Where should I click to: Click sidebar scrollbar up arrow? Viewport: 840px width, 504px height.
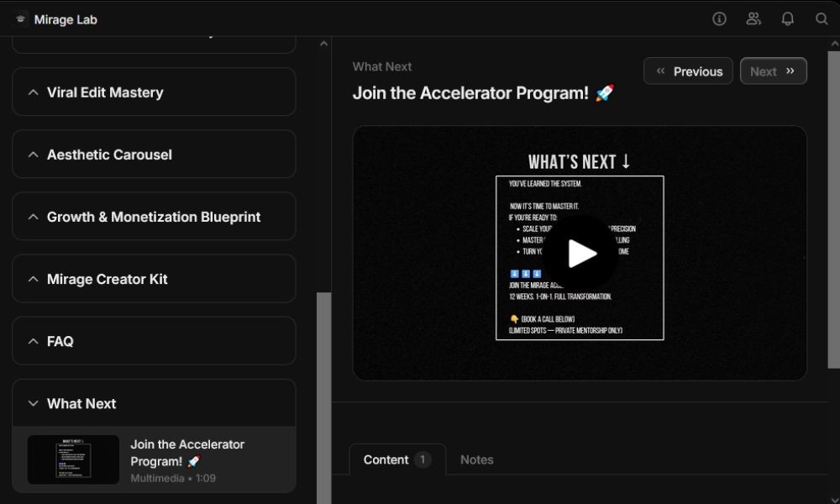point(323,44)
